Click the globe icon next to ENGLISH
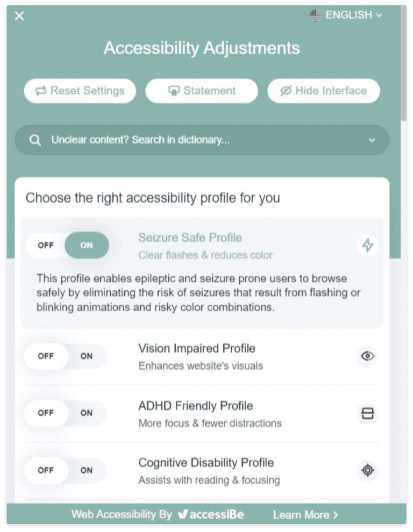The width and height of the screenshot is (413, 532). click(x=315, y=16)
